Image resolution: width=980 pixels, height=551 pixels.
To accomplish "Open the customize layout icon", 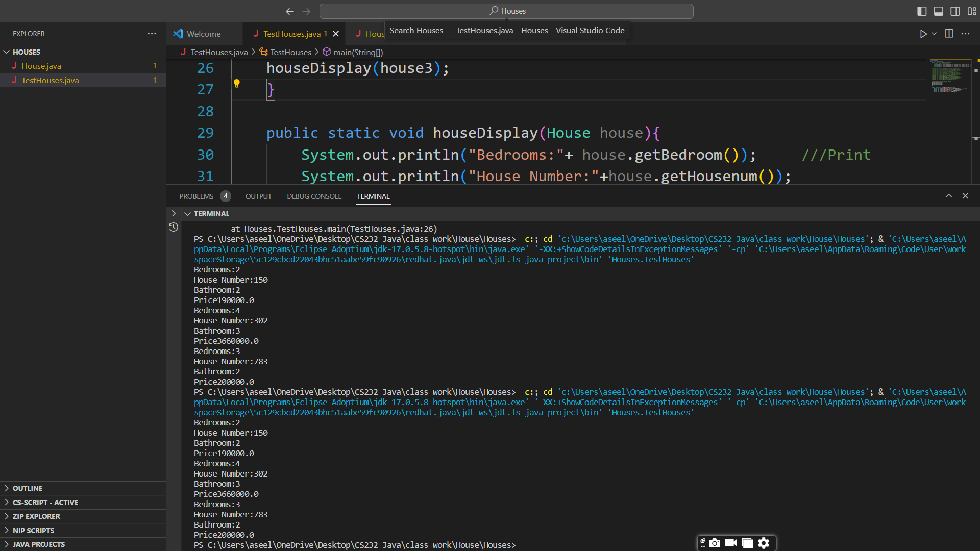I will coord(972,11).
